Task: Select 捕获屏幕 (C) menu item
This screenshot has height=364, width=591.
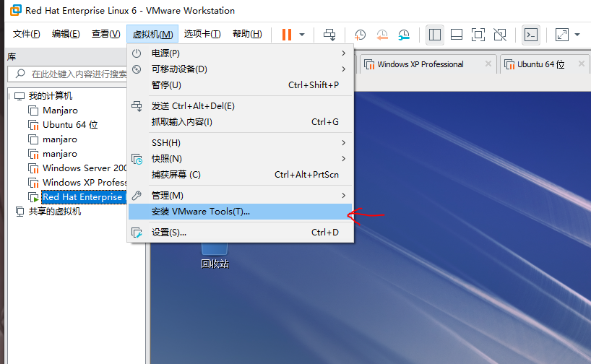Action: (241, 175)
